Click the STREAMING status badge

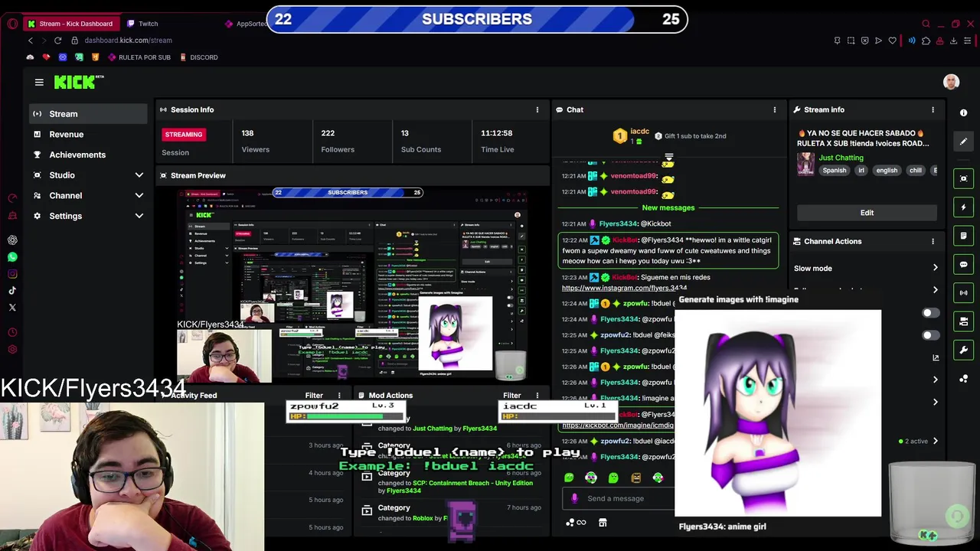coord(184,135)
